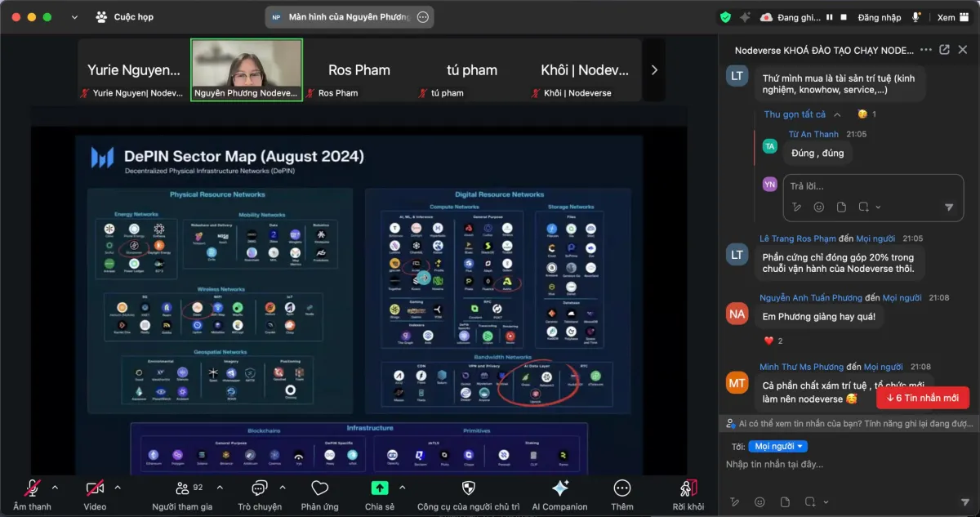Send the reply with the arrow icon
Screen dimensions: 980x517
pos(949,207)
